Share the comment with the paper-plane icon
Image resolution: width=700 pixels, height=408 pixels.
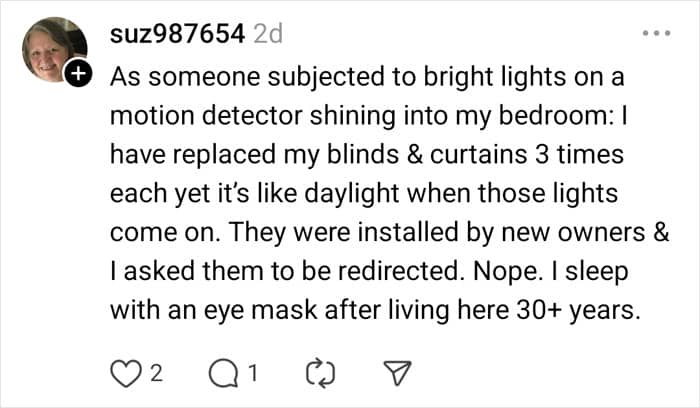[x=399, y=374]
